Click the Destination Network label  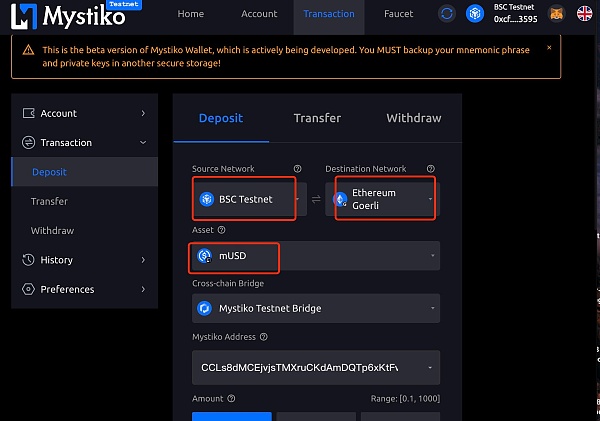coord(365,169)
